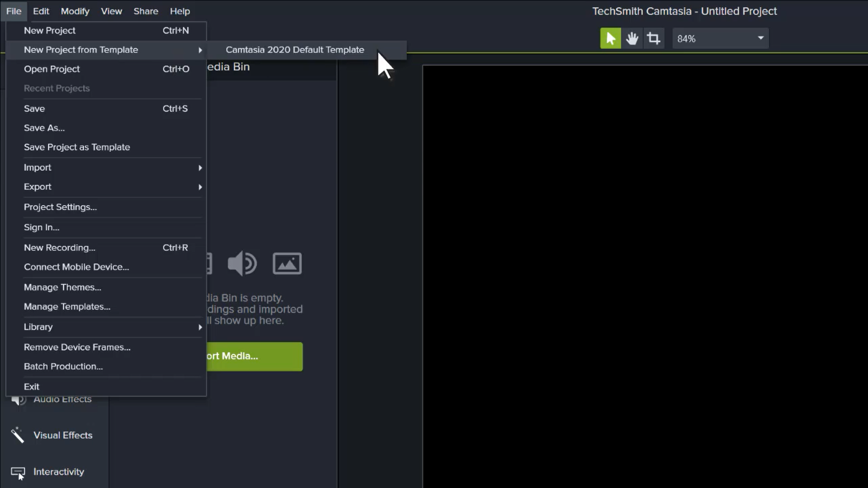This screenshot has height=488, width=868.
Task: Click the audio speaker icon in Media Bin
Action: (x=242, y=264)
